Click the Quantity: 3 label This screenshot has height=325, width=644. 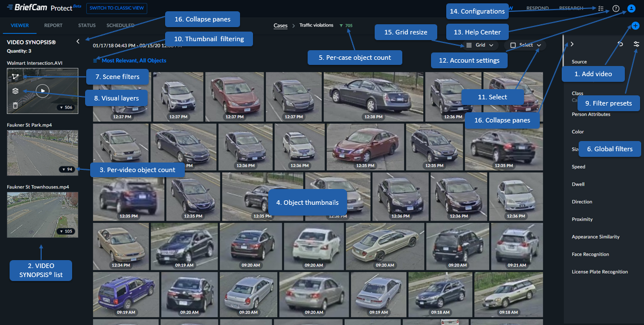tap(19, 51)
